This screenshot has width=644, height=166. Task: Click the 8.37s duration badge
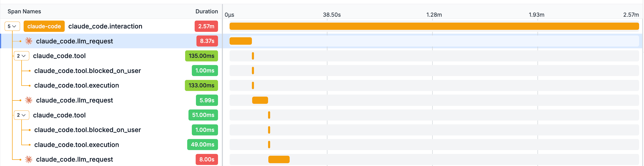[207, 41]
